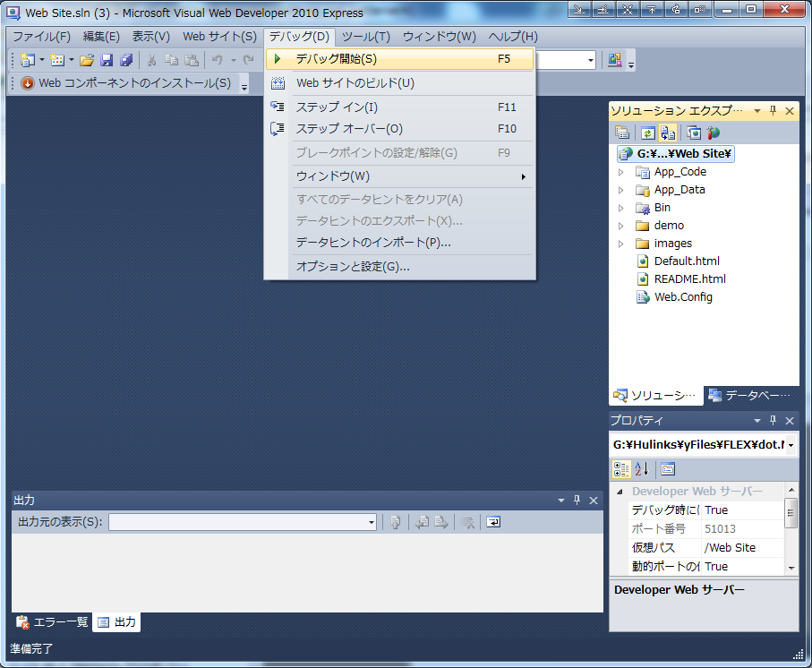Choose Web サイトのビルド(U) menu item
This screenshot has height=668, width=812.
click(x=399, y=83)
